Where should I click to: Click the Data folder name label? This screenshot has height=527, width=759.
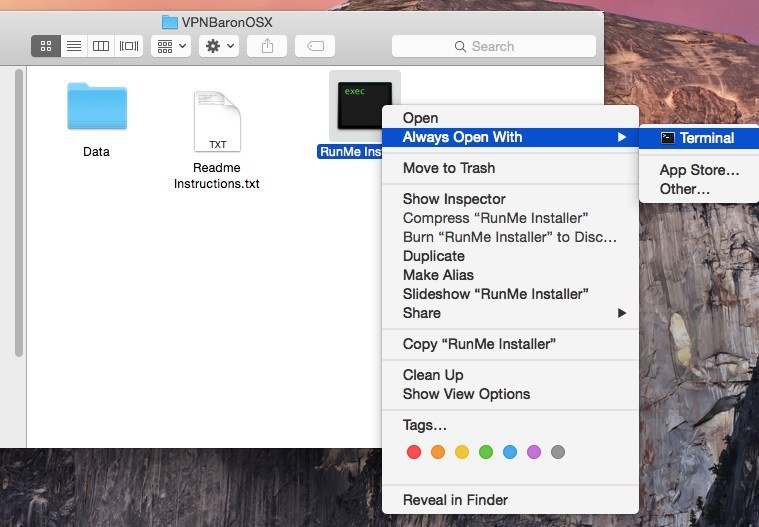coord(96,151)
